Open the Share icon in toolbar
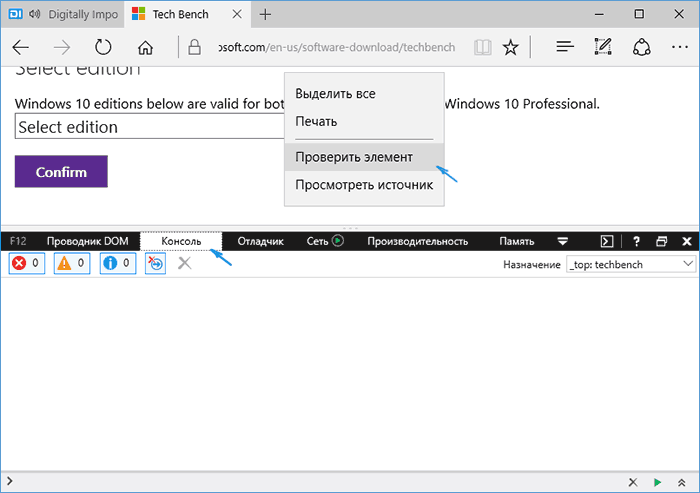The width and height of the screenshot is (700, 493). click(x=643, y=47)
